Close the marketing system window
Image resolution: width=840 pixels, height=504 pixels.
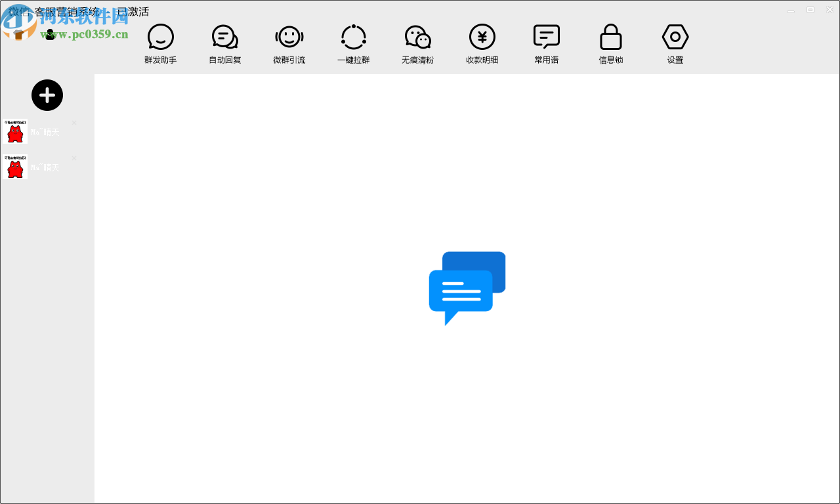[x=829, y=10]
